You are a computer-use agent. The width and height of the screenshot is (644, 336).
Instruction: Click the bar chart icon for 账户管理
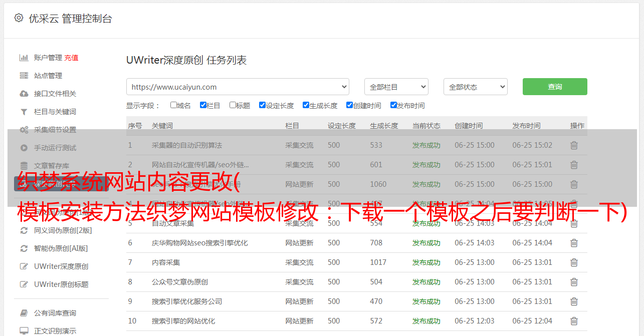tap(24, 58)
